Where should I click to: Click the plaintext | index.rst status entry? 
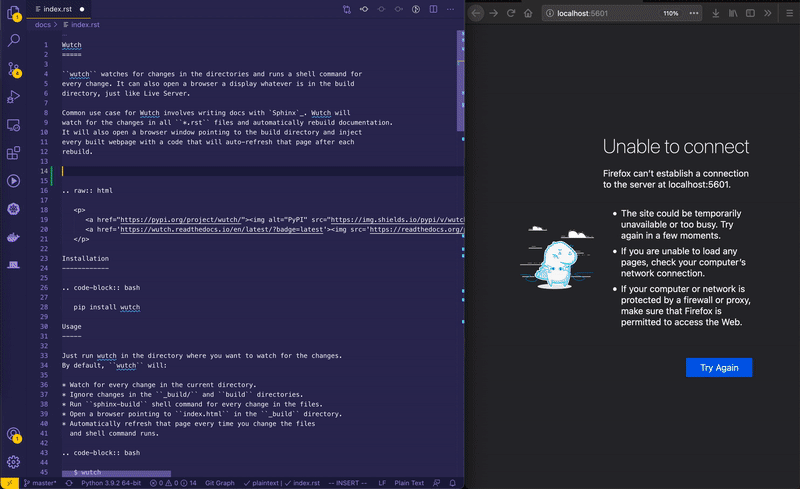click(x=282, y=483)
